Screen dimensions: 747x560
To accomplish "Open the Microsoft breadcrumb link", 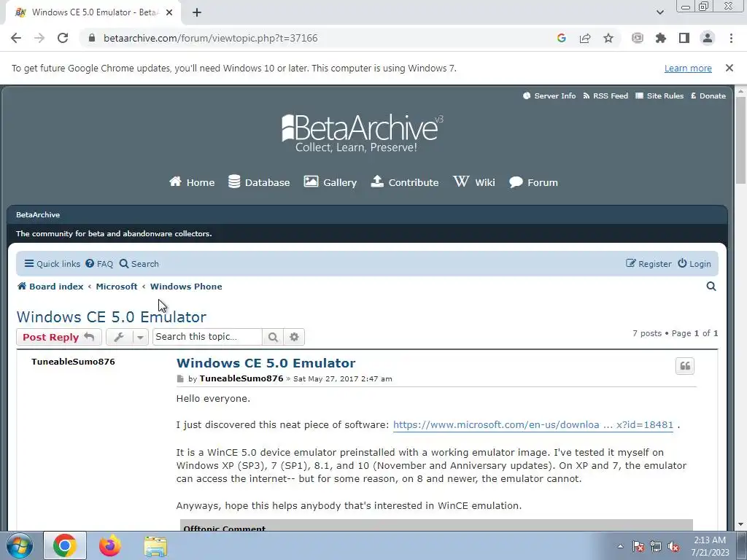I will [x=117, y=287].
